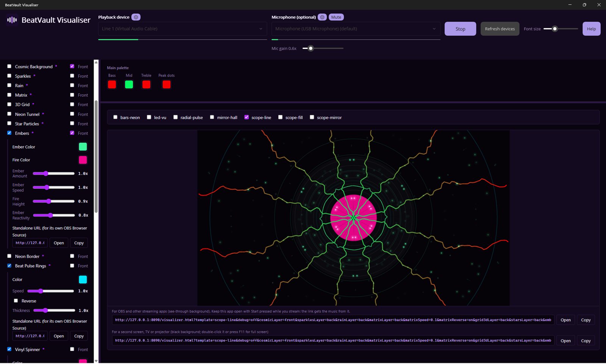Open the Beat Pulse Rings standalone URL
The image size is (606, 364).
click(59, 336)
